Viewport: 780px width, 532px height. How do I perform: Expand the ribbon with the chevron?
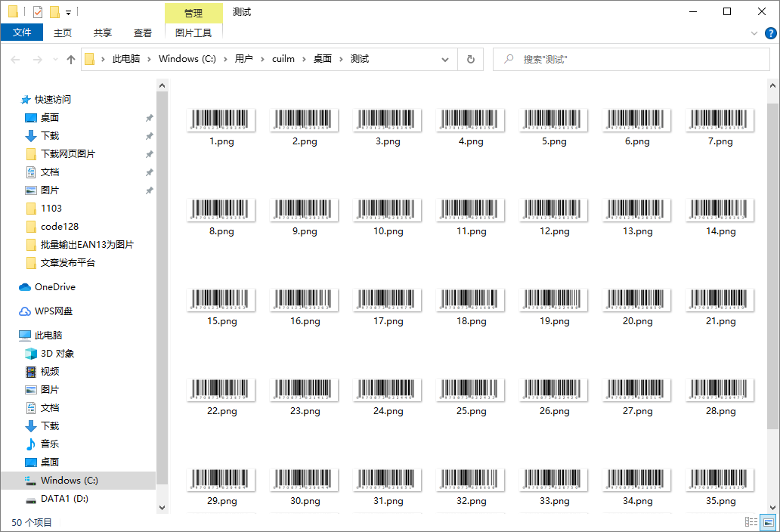754,33
